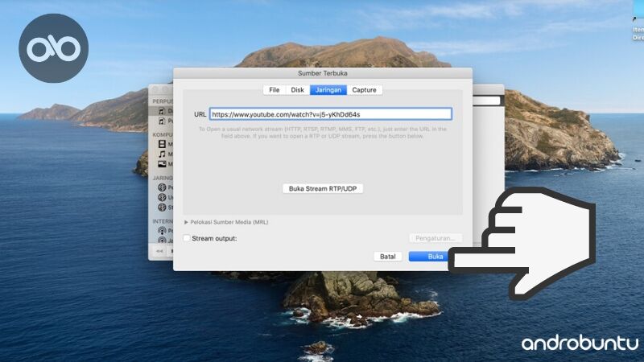Click into the URL input field
Viewport: 644px width, 362px height.
pyautogui.click(x=331, y=114)
